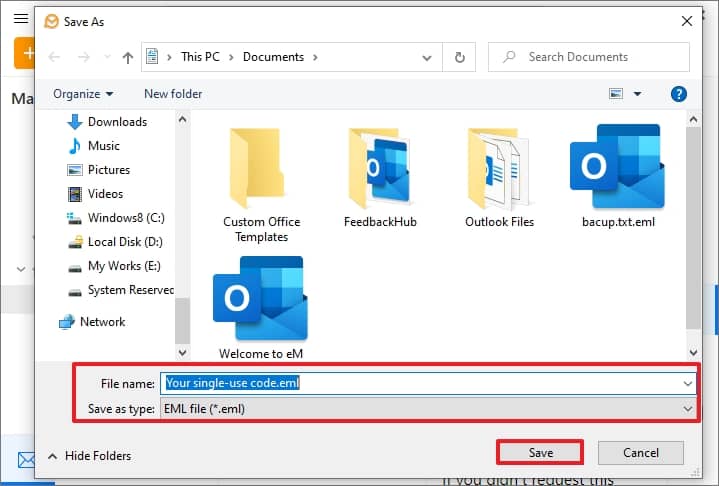Expand the chevron before This PC
Viewport: 719px width, 486px height.
(169, 57)
